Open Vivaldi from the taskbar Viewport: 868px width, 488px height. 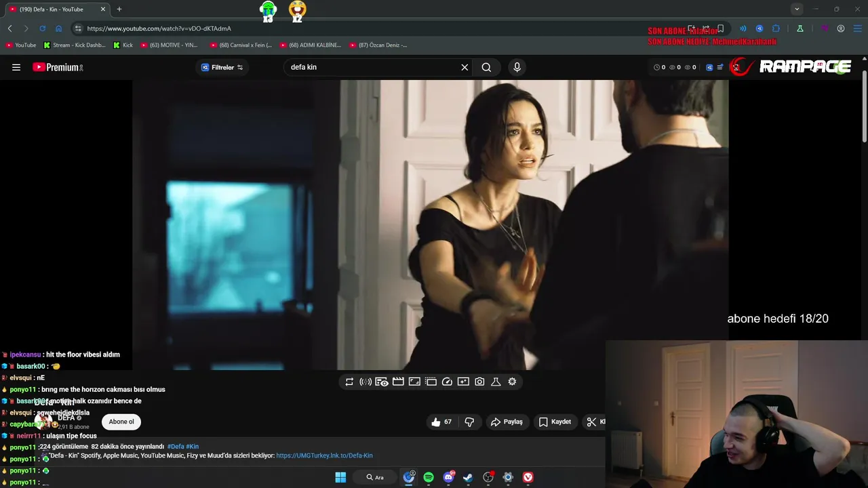point(528,477)
